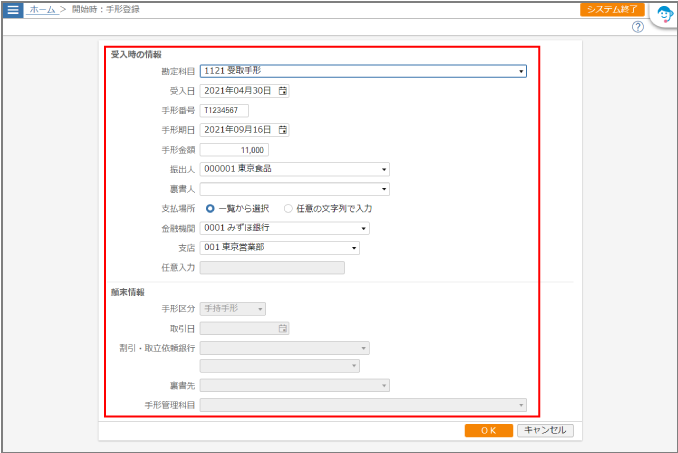The width and height of the screenshot is (678, 453).
Task: Click the 受入日 date field
Action: pos(238,91)
